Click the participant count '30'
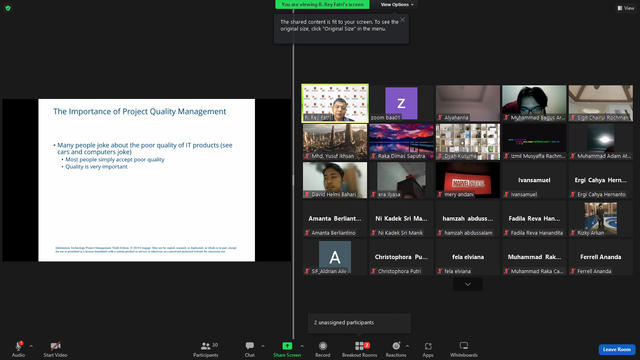The height and width of the screenshot is (360, 640). pyautogui.click(x=215, y=345)
